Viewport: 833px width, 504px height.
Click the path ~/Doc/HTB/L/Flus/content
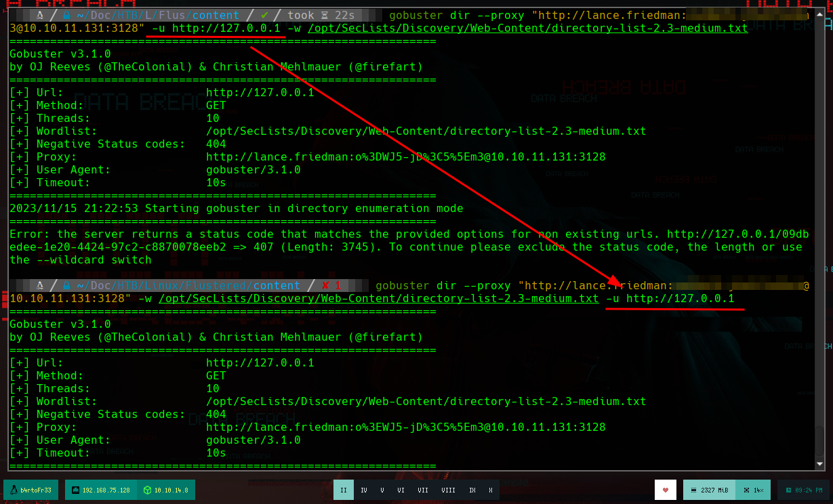click(x=158, y=15)
